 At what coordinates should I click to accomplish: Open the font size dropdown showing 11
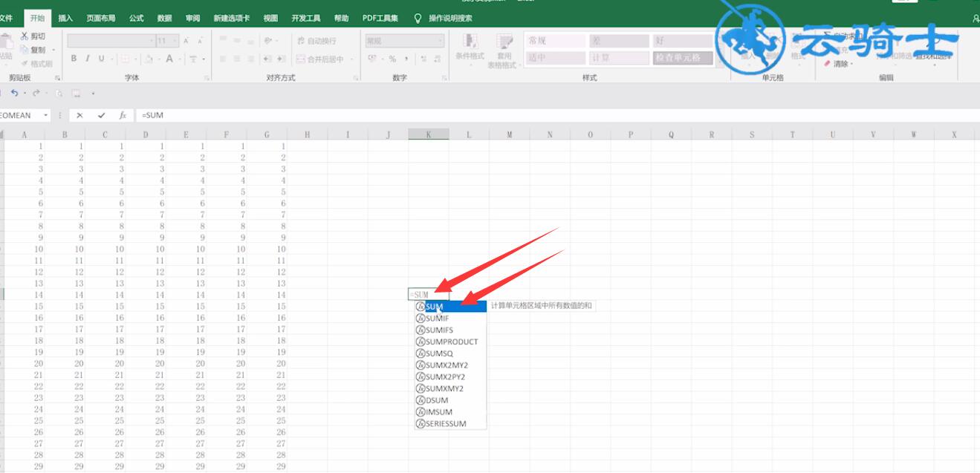pos(166,41)
